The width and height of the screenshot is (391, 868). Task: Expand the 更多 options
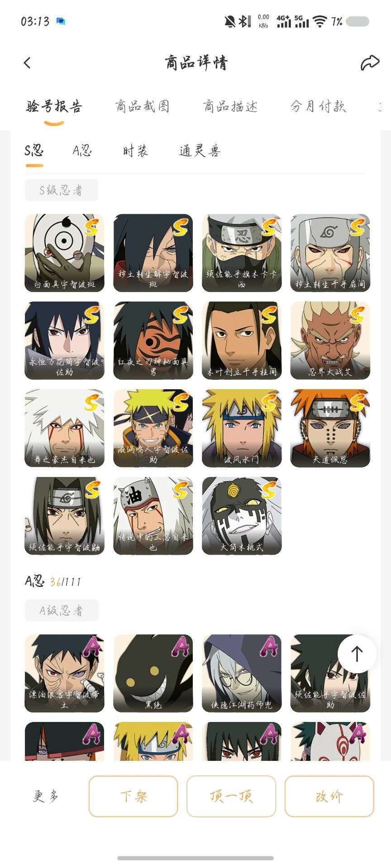46,796
